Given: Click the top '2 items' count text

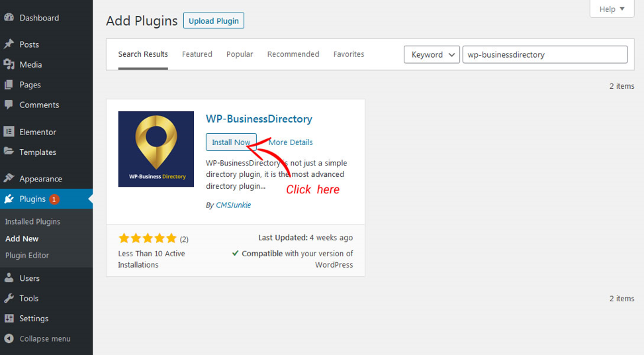Looking at the screenshot, I should (621, 86).
